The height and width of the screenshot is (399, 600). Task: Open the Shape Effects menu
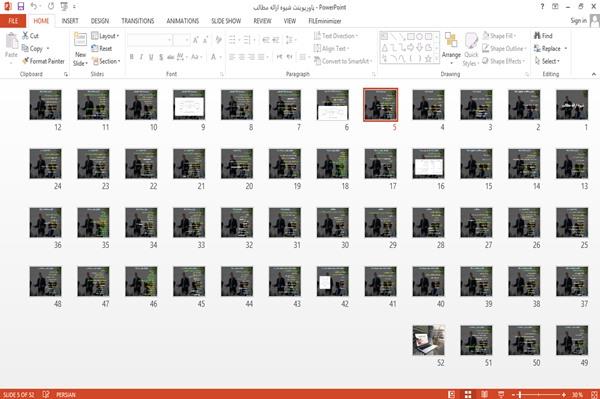(x=504, y=61)
